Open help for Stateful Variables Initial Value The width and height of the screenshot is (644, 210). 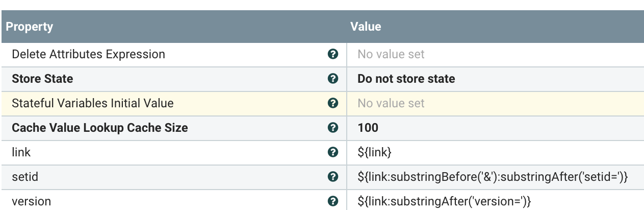point(333,103)
